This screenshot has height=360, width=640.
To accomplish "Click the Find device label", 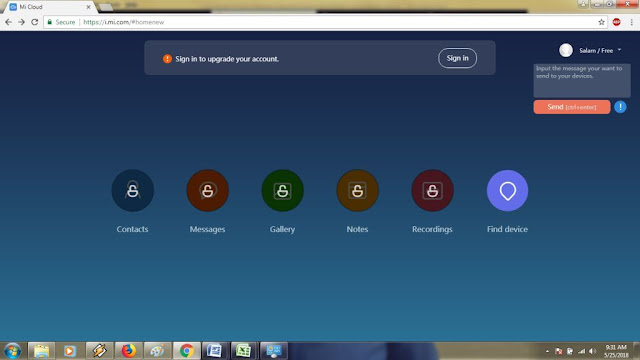I will [507, 229].
